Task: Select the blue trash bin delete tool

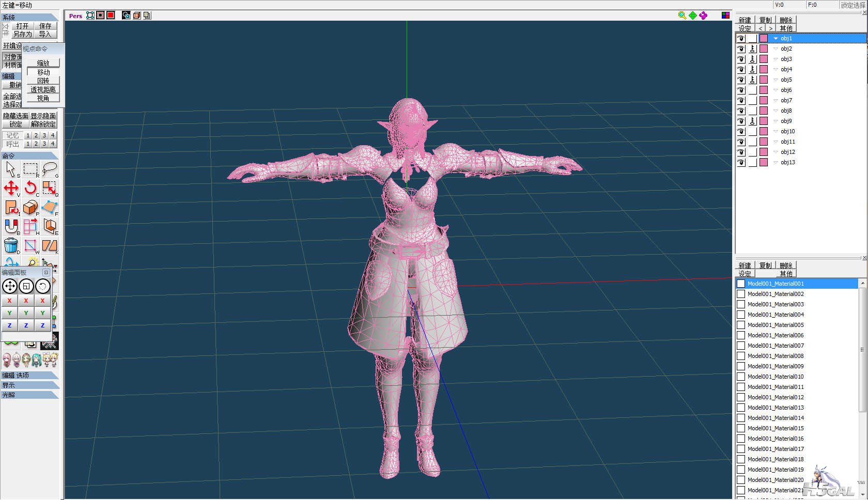Action: click(11, 246)
